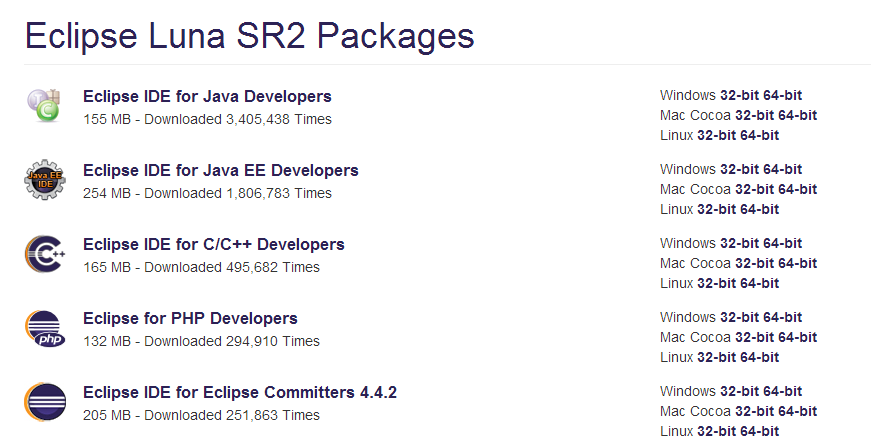Open Eclipse IDE for C/C++ Developers link
This screenshot has height=445, width=871.
click(214, 244)
